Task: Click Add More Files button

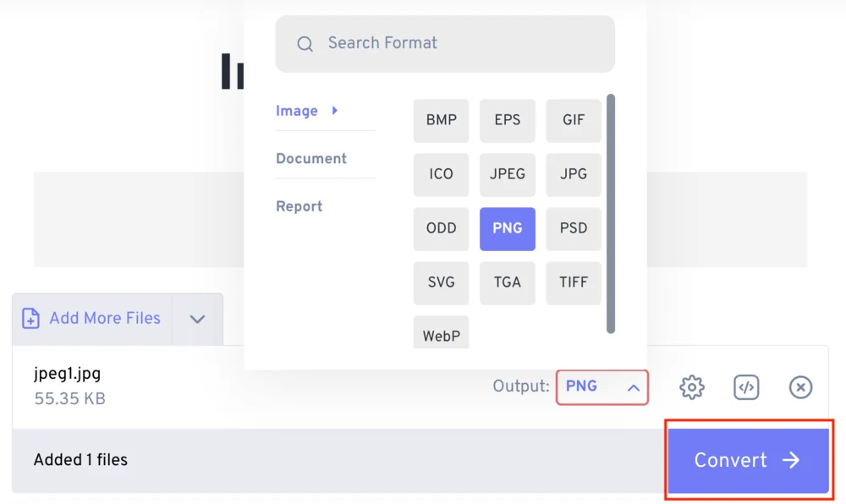Action: coord(104,319)
